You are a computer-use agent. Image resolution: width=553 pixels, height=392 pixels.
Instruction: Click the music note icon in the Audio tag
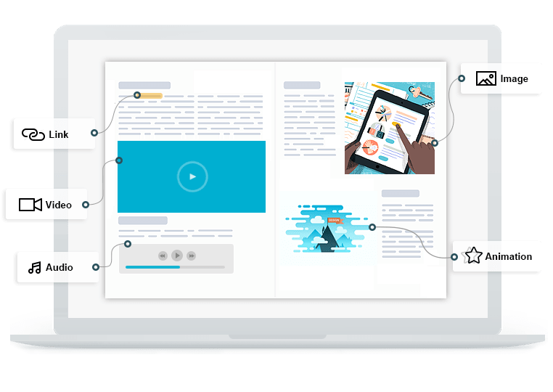[34, 267]
